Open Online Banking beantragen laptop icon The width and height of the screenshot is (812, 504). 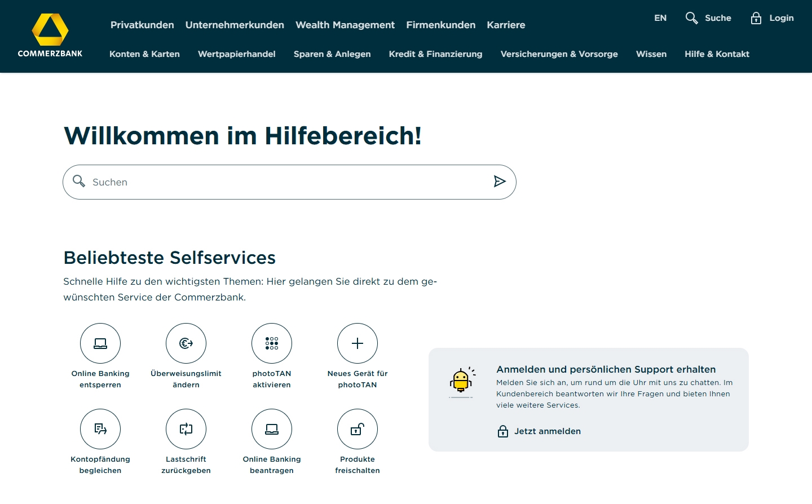tap(272, 429)
